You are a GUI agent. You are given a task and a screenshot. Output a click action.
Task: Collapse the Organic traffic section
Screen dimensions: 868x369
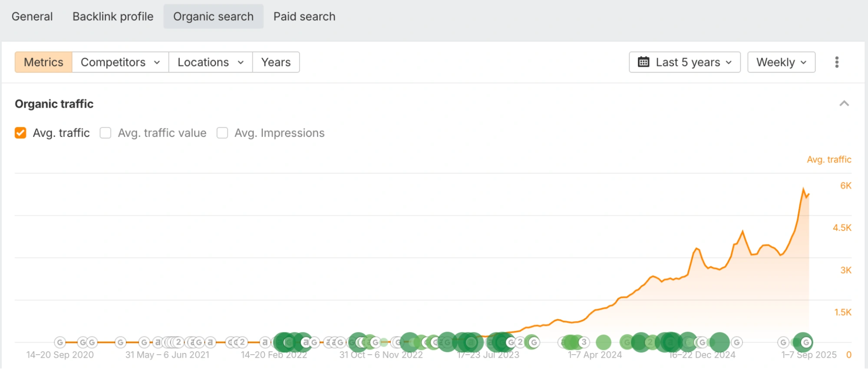pyautogui.click(x=844, y=104)
